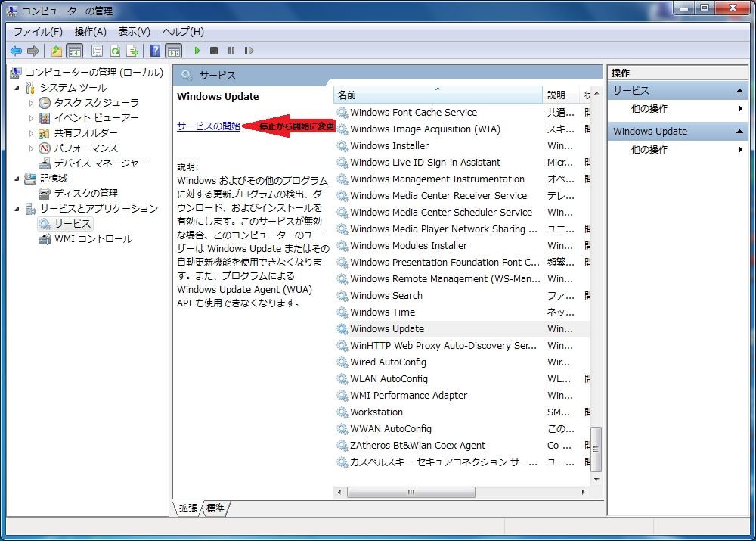Expand the 共有フォルダー node arrow
This screenshot has height=541, width=756.
tap(31, 133)
